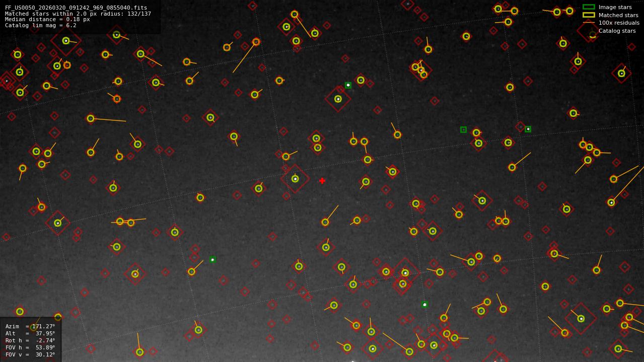Click the "Image stars" legend label
Image resolution: width=644 pixels, height=362 pixels.
click(615, 7)
